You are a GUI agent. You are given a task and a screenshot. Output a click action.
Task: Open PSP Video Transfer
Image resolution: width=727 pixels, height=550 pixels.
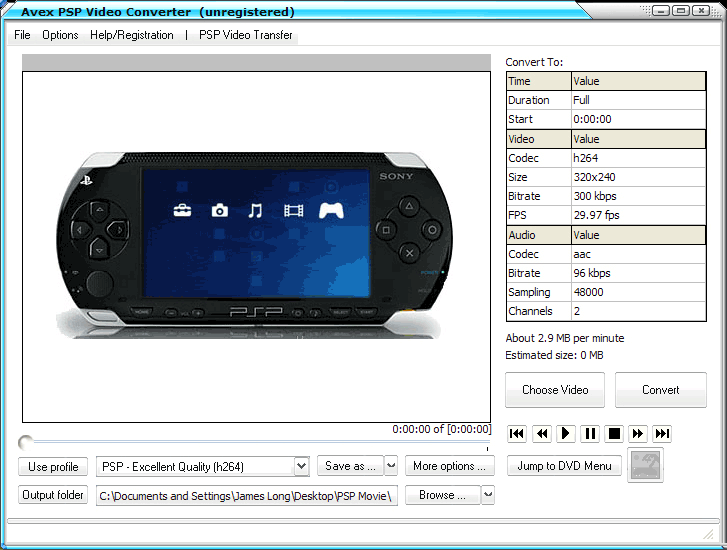246,35
